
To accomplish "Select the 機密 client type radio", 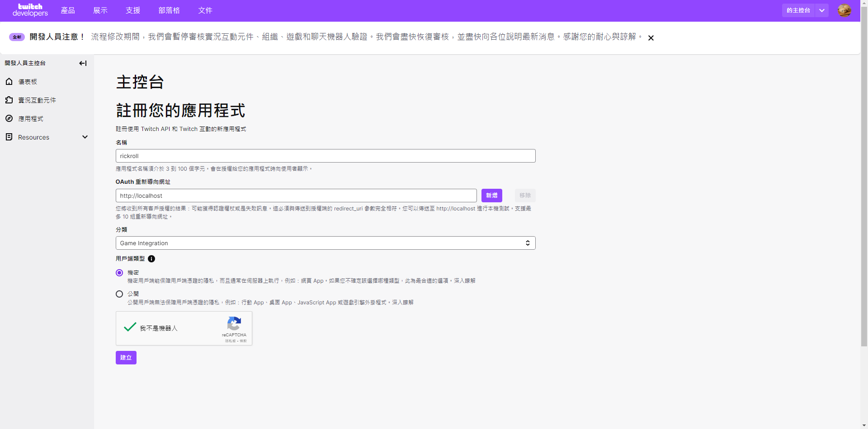I will tap(119, 273).
